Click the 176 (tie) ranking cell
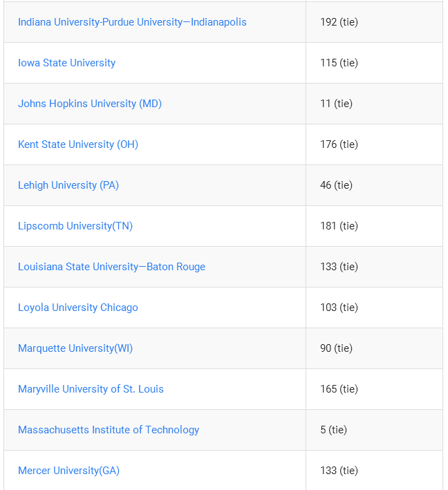The image size is (448, 490). pos(374,144)
